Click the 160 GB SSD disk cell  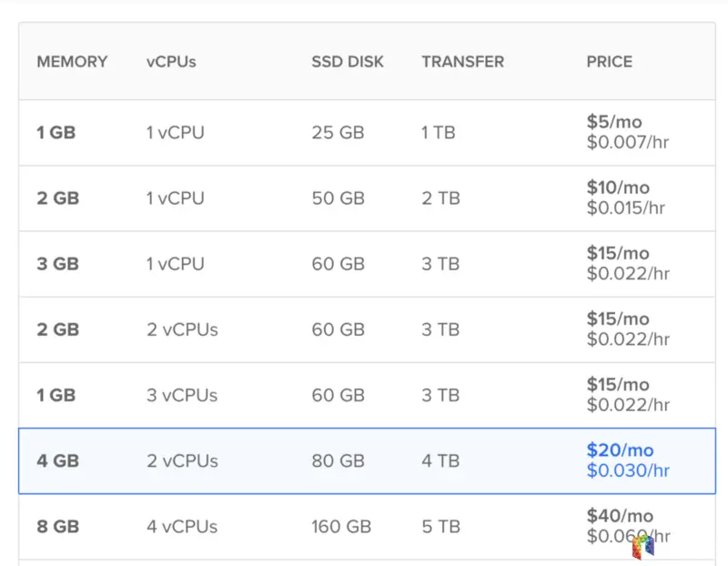coord(341,526)
